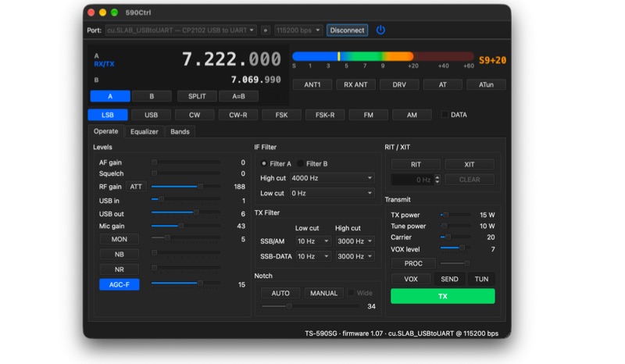Click the RIT offset Hz input field

point(412,180)
